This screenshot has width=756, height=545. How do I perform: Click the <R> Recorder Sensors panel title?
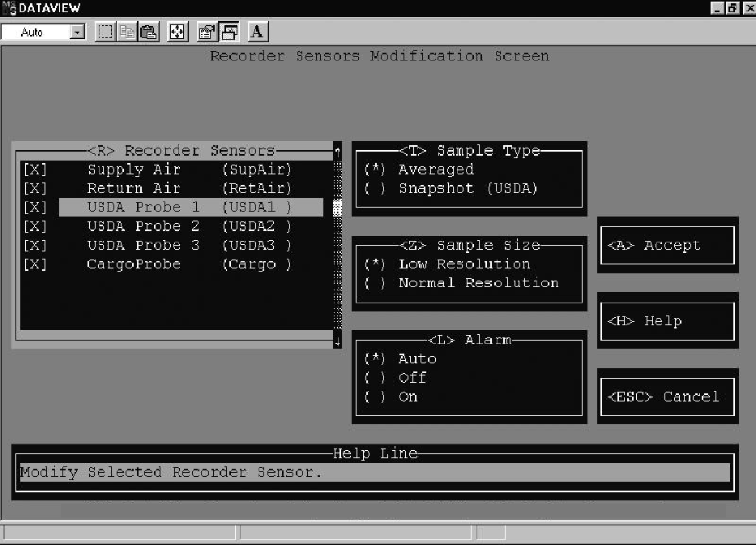pos(181,151)
